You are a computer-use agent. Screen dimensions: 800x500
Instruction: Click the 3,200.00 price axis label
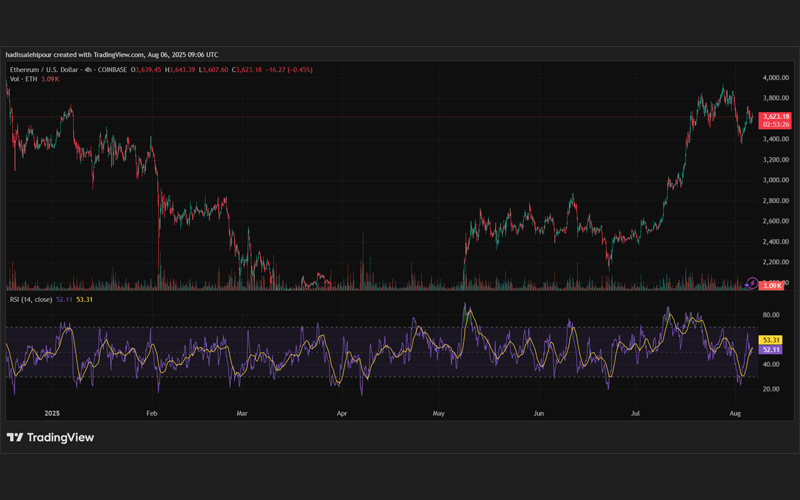click(776, 160)
